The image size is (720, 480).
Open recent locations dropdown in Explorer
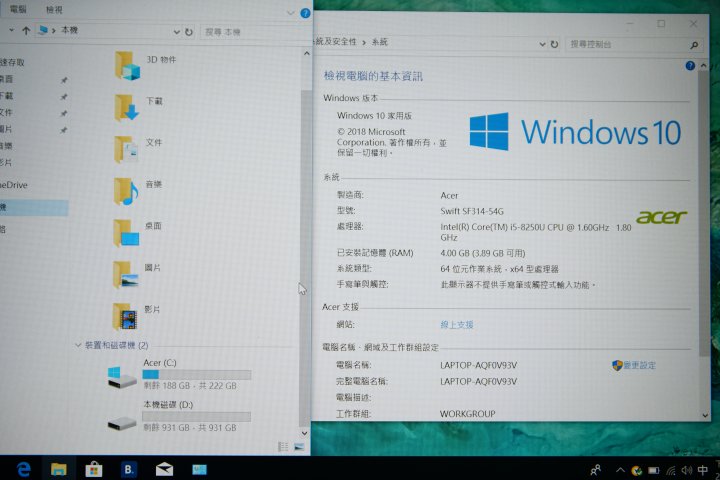coord(11,30)
